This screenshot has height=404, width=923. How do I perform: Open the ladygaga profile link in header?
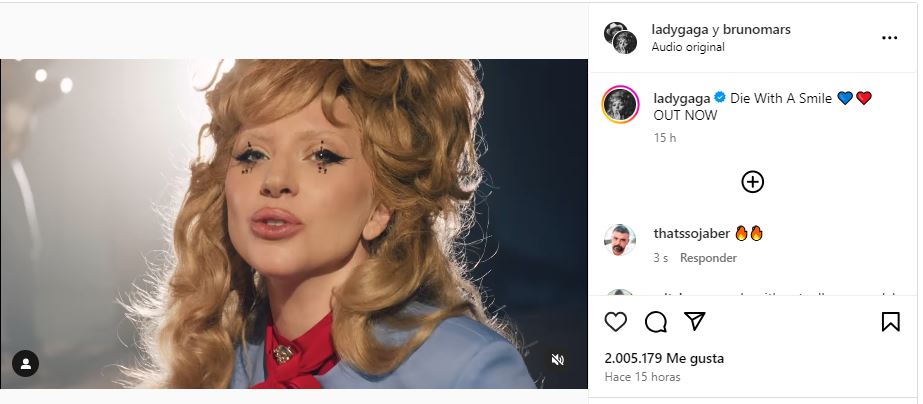(x=679, y=30)
